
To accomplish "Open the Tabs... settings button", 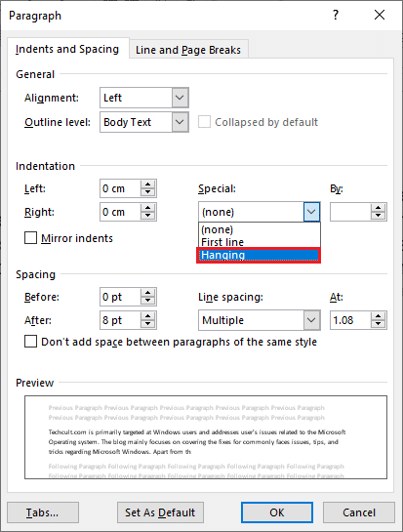I will [43, 512].
